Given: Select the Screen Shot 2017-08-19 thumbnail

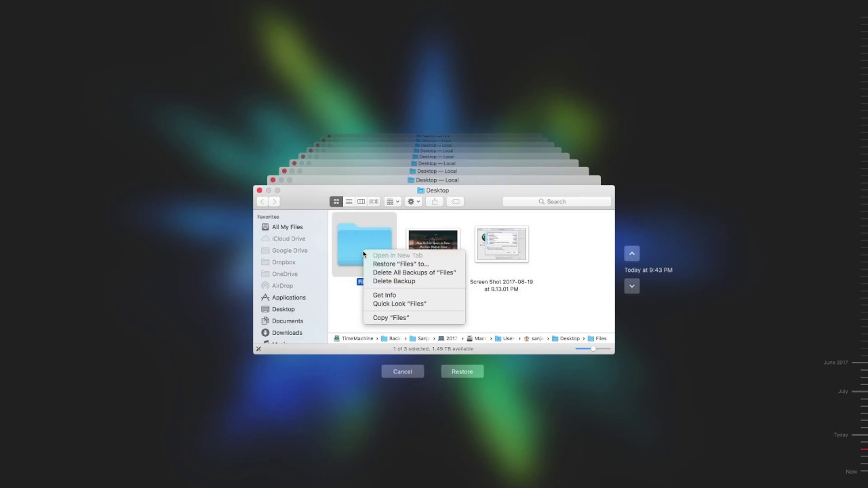Looking at the screenshot, I should tap(501, 243).
